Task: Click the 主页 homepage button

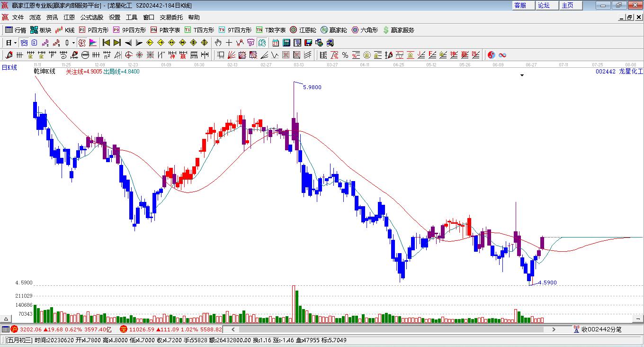Action: click(571, 5)
